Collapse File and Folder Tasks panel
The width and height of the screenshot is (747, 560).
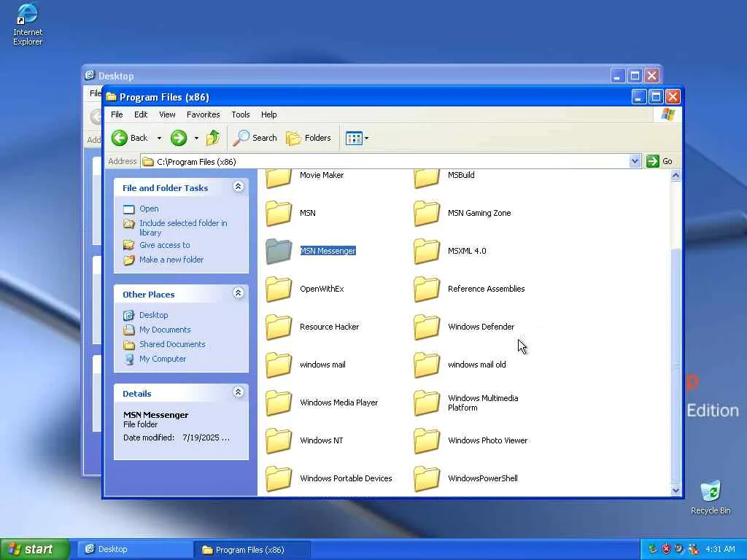point(239,187)
